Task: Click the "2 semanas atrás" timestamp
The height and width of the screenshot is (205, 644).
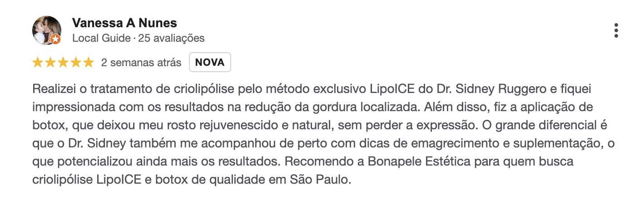Action: (141, 63)
